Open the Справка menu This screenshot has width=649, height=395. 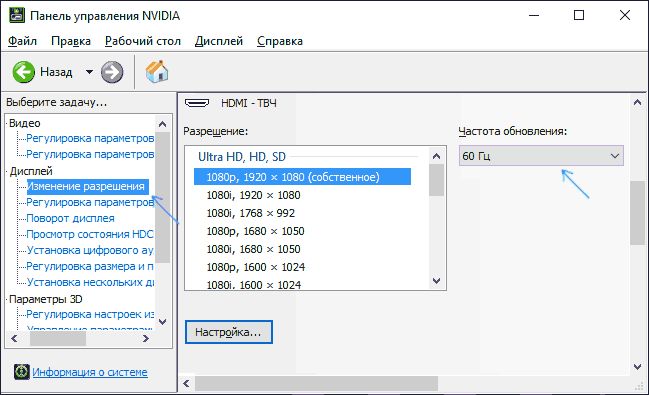[280, 41]
